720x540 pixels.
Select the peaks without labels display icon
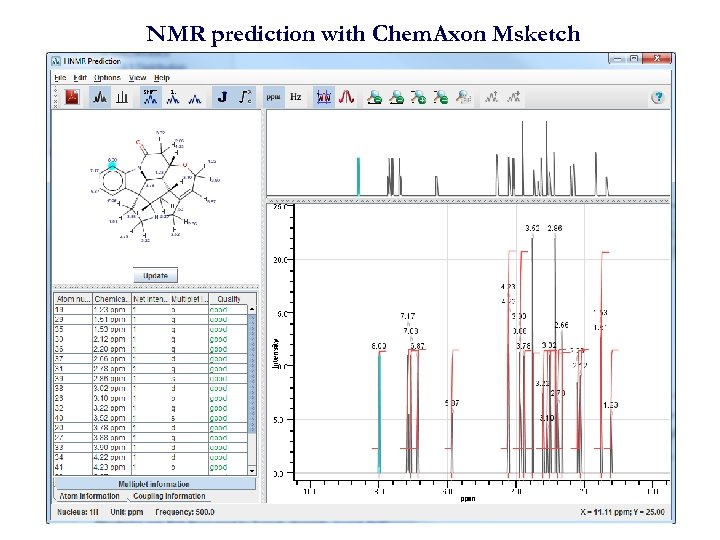point(195,97)
